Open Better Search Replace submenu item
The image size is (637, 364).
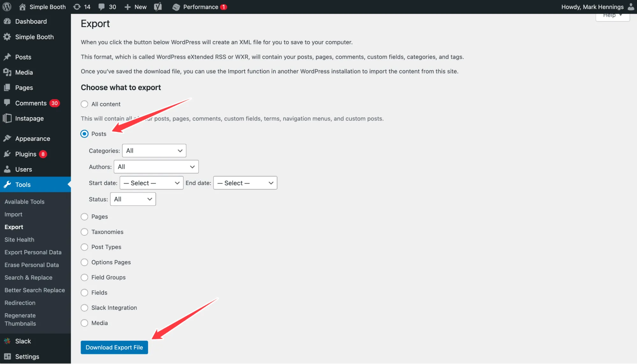(x=35, y=290)
